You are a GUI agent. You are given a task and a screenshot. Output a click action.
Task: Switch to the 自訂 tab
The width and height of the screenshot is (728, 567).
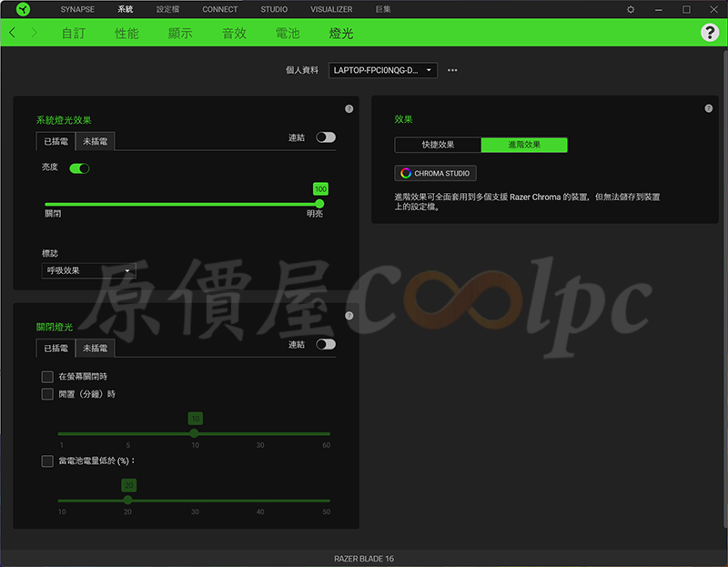click(x=74, y=33)
